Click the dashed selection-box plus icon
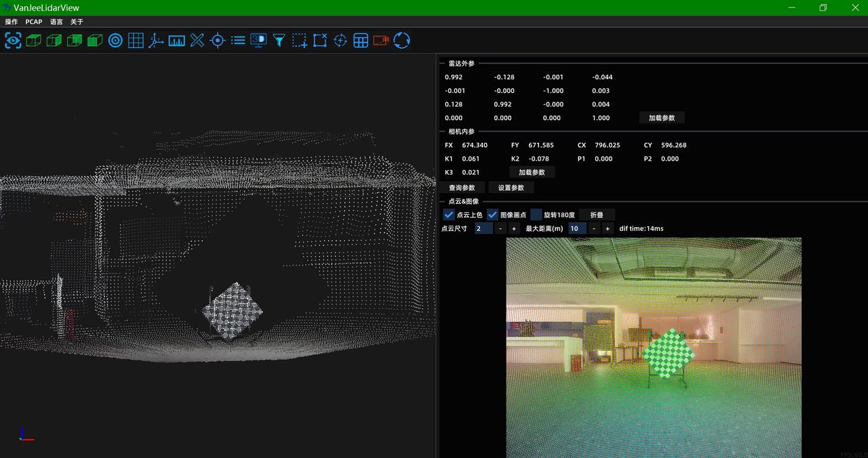The image size is (868, 458). pos(300,41)
